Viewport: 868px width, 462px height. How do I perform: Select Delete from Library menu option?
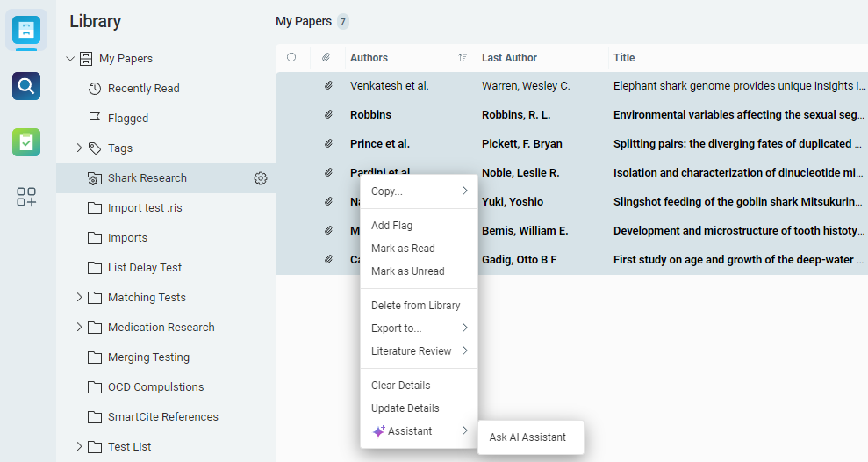pos(415,306)
